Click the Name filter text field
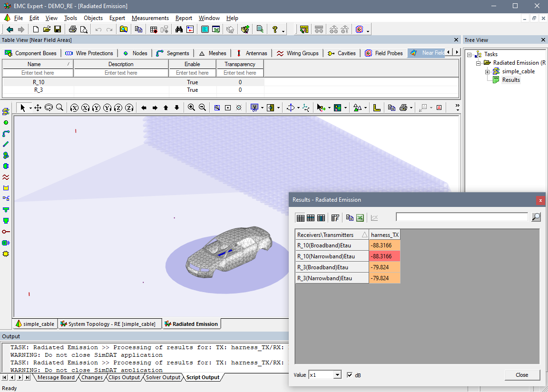The height and width of the screenshot is (392, 548). (x=38, y=73)
